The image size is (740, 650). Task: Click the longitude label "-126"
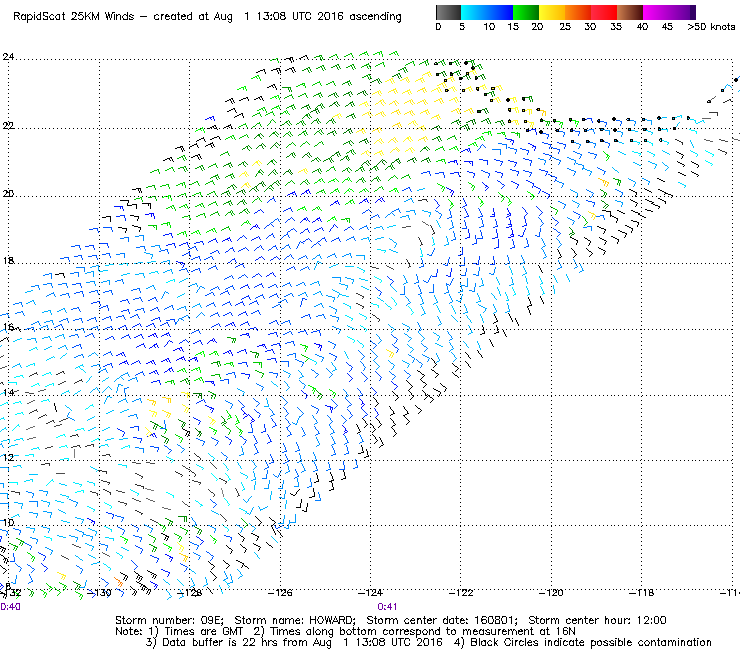(280, 593)
